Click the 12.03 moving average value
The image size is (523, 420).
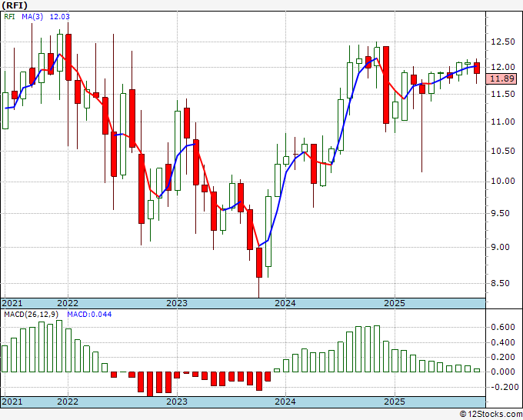click(60, 16)
